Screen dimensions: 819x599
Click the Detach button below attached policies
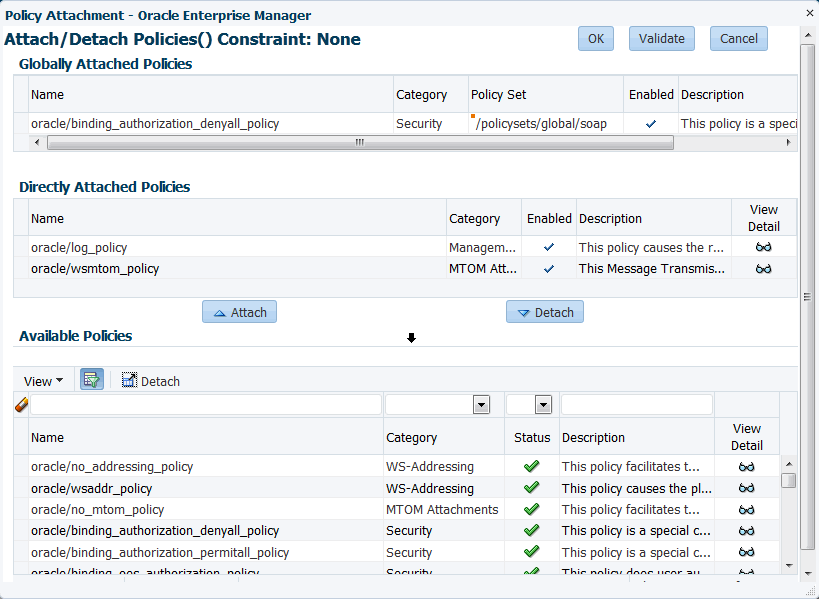point(545,312)
